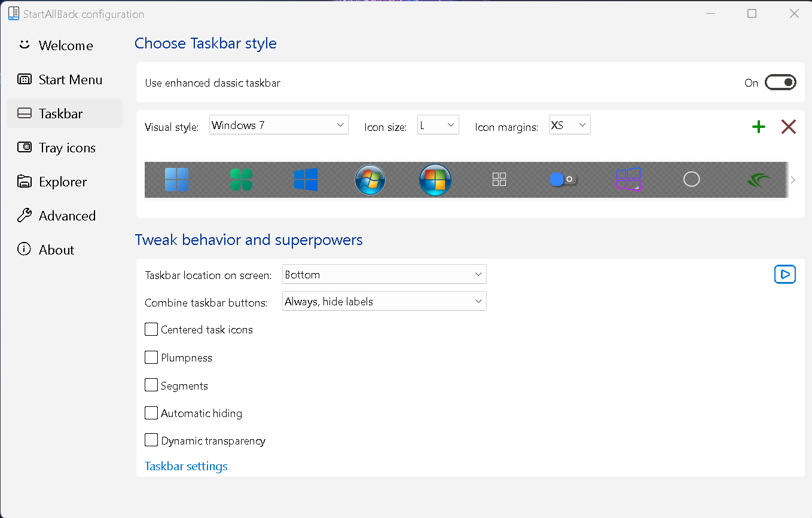The height and width of the screenshot is (518, 812).
Task: Enable Dynamic transparency
Action: (151, 440)
